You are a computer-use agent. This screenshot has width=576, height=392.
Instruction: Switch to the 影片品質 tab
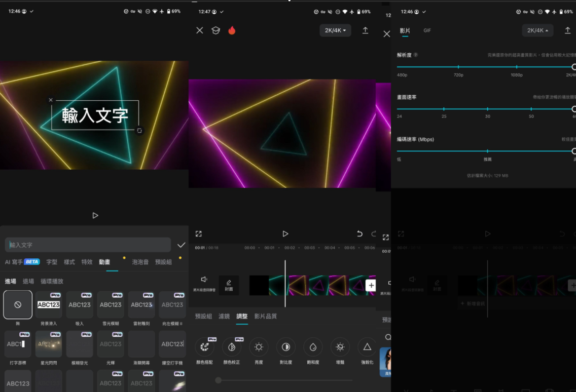[x=265, y=316]
